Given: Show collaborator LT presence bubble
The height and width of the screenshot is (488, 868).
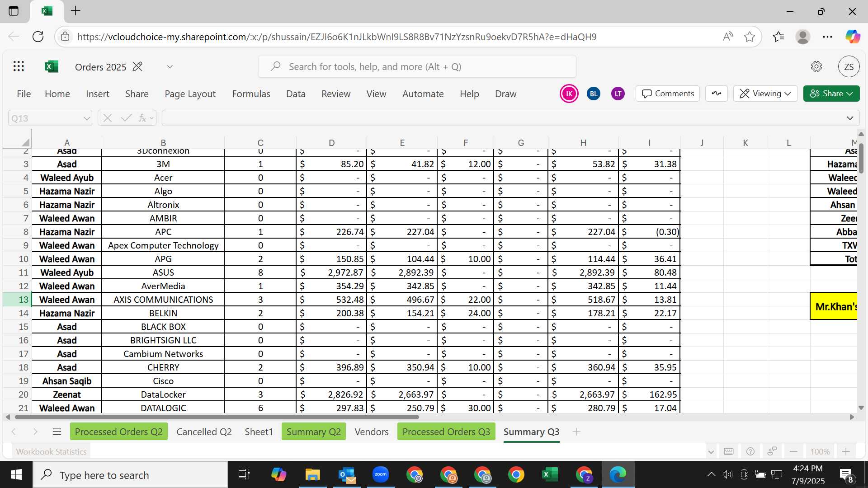Looking at the screenshot, I should [618, 94].
